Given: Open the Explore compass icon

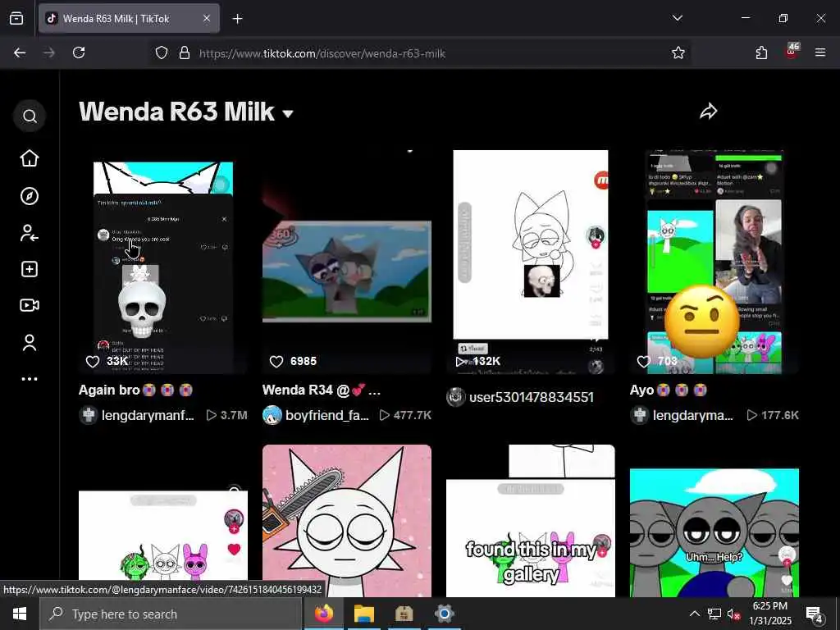Looking at the screenshot, I should (30, 196).
